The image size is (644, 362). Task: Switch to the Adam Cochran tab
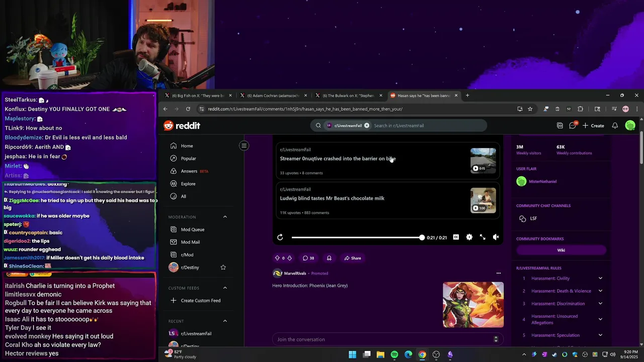click(273, 96)
